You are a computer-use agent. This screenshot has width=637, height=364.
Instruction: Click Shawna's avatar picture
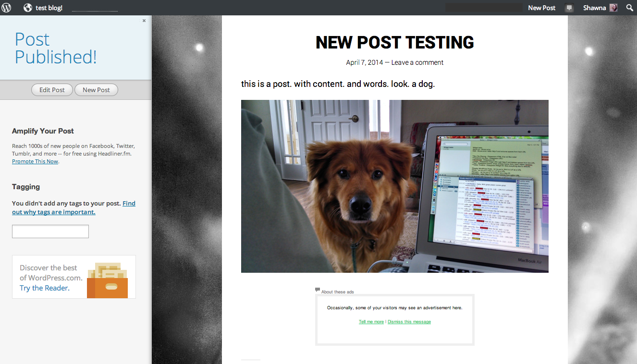613,8
